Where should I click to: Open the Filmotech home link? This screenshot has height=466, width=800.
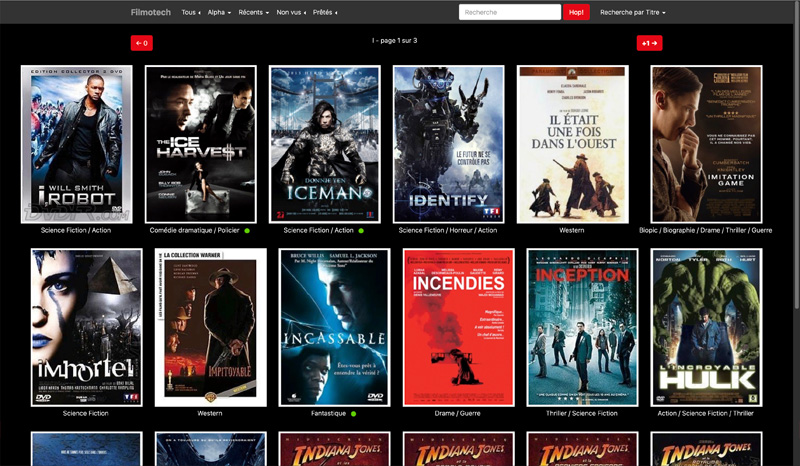tap(151, 12)
